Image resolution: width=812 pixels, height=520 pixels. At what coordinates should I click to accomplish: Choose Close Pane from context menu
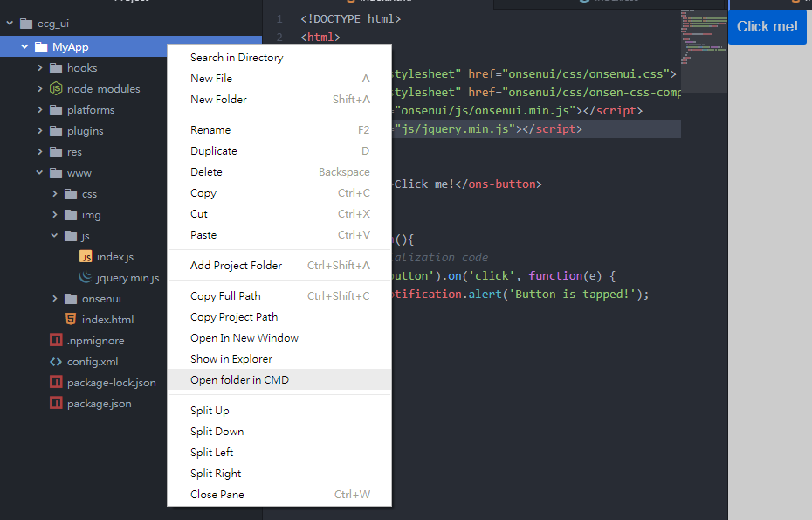tap(279, 495)
